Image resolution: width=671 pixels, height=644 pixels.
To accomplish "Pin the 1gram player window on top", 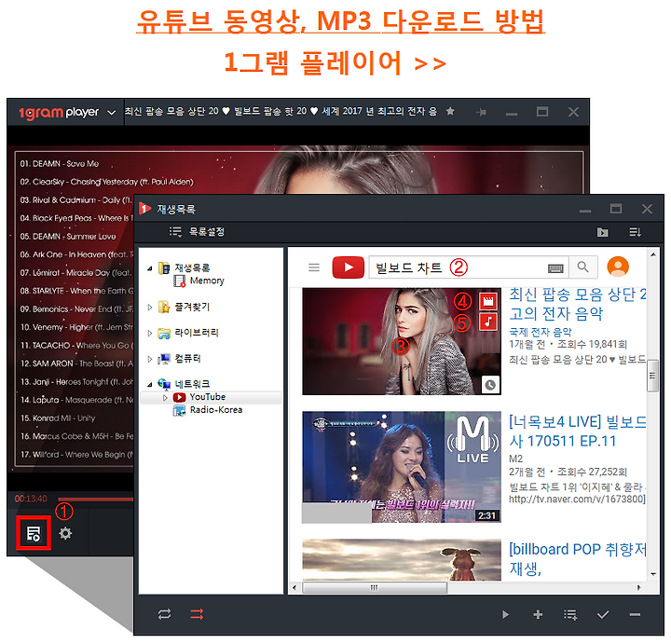I will (x=482, y=113).
